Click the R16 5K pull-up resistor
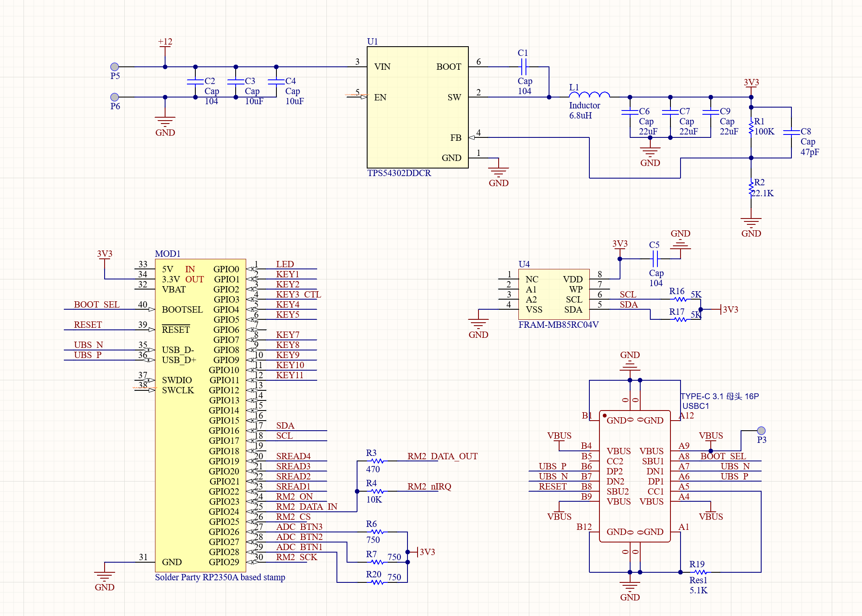 (681, 299)
